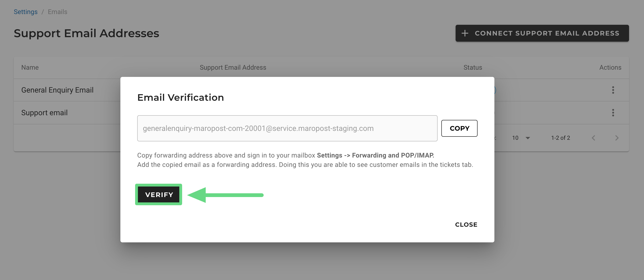Navigate to Settings via breadcrumb
Image resolution: width=644 pixels, height=280 pixels.
25,12
